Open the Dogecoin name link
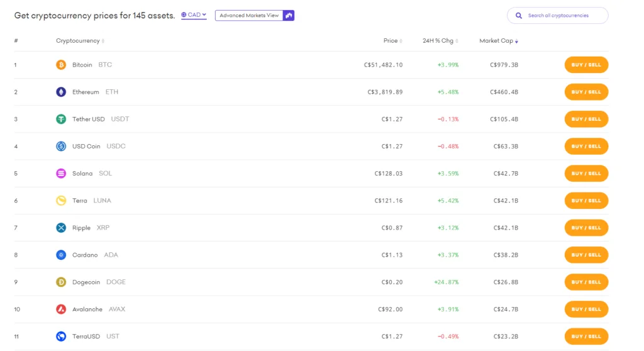 [86, 282]
